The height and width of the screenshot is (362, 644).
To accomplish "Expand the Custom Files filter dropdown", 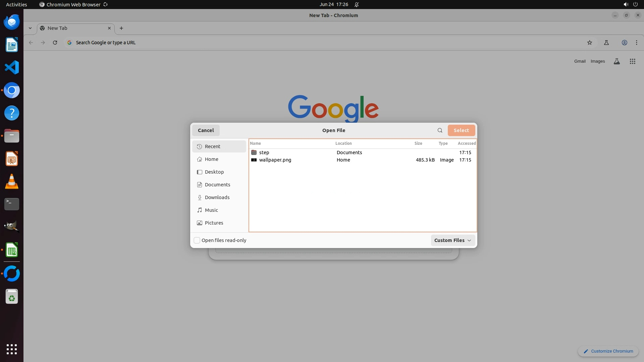I will pyautogui.click(x=452, y=240).
